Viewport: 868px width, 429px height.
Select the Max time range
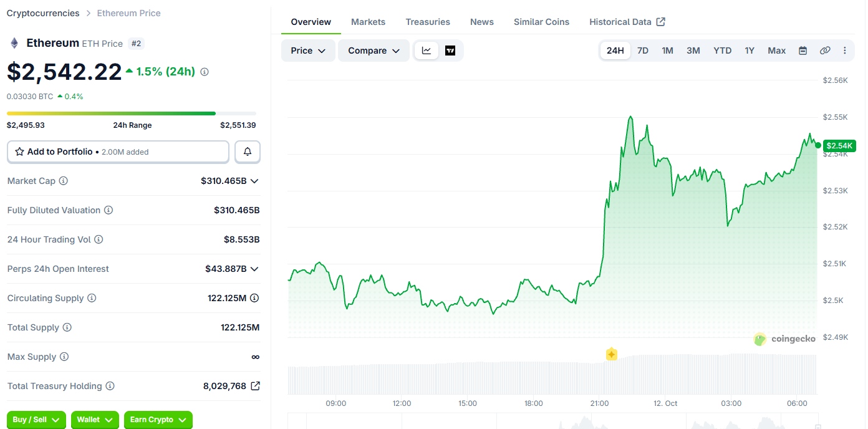777,51
